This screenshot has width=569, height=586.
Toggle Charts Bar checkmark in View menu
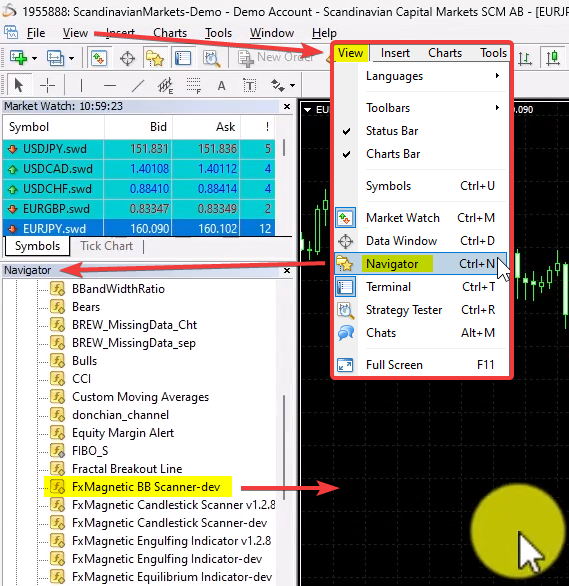pyautogui.click(x=421, y=154)
